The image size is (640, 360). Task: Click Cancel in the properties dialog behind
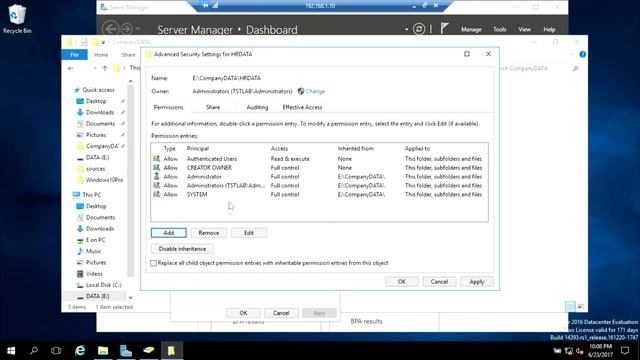(x=281, y=313)
